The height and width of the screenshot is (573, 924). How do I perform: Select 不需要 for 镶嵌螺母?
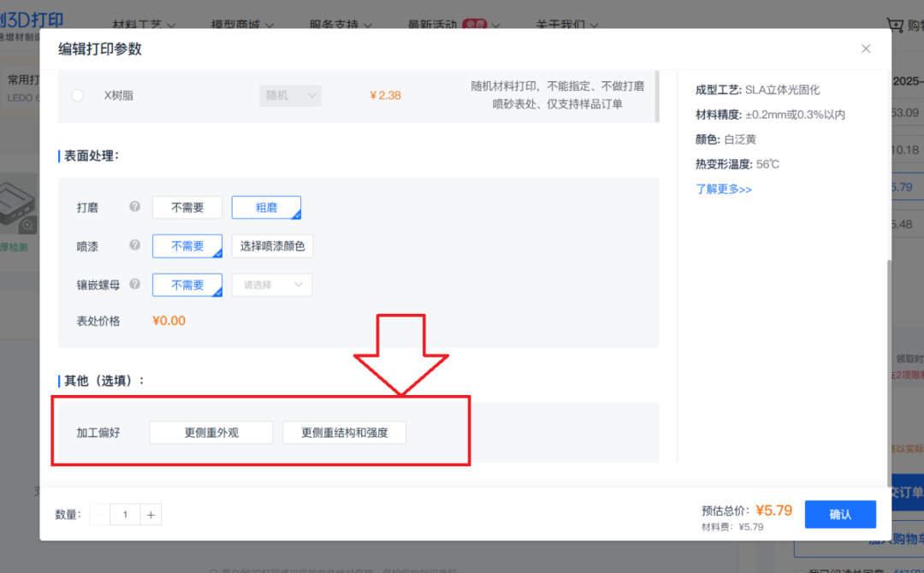(x=187, y=285)
